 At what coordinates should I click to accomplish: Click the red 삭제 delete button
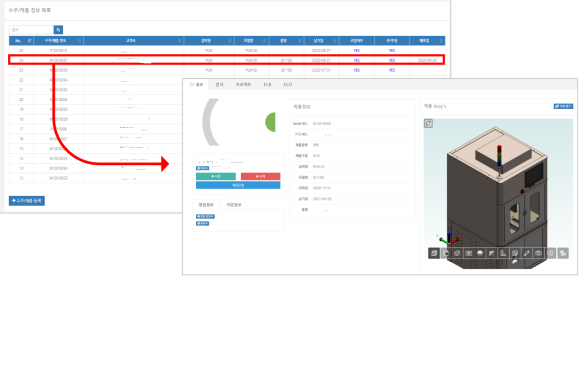click(260, 176)
